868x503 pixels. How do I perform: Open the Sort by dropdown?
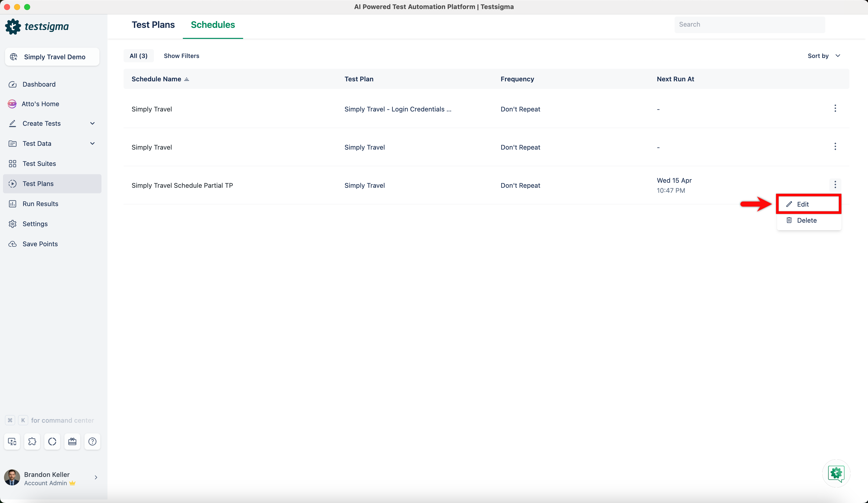(x=824, y=56)
